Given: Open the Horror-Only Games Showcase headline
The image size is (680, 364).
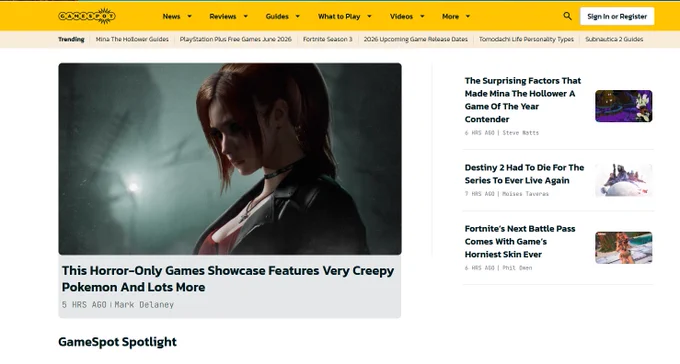Looking at the screenshot, I should [228, 279].
